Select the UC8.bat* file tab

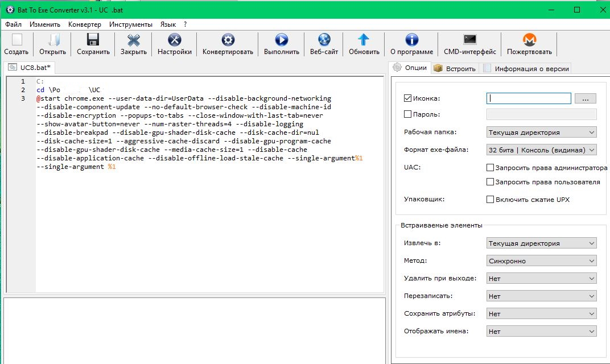point(30,67)
